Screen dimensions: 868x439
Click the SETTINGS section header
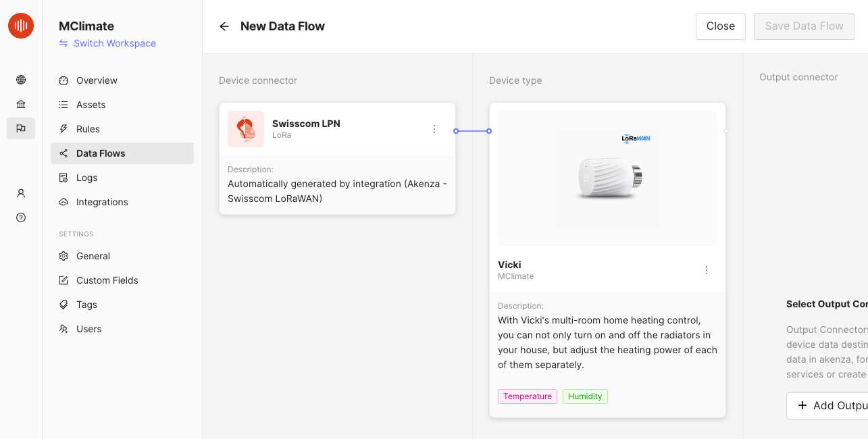point(76,234)
